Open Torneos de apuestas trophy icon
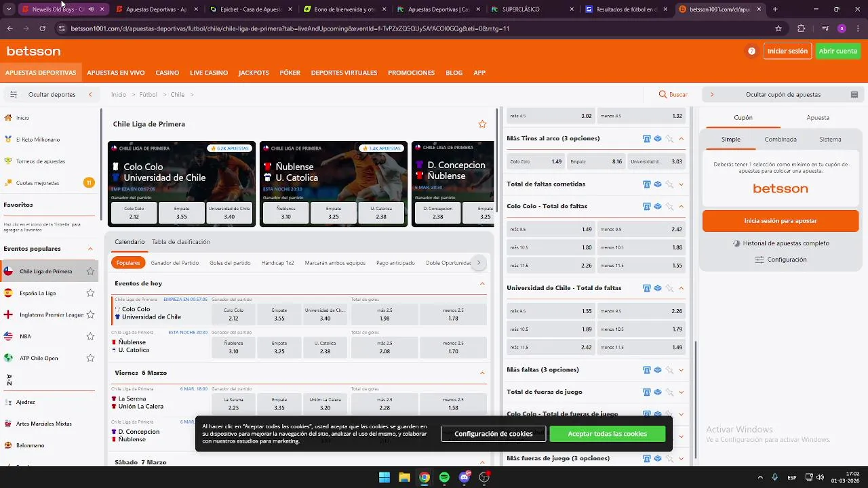The height and width of the screenshot is (488, 868). tap(8, 161)
